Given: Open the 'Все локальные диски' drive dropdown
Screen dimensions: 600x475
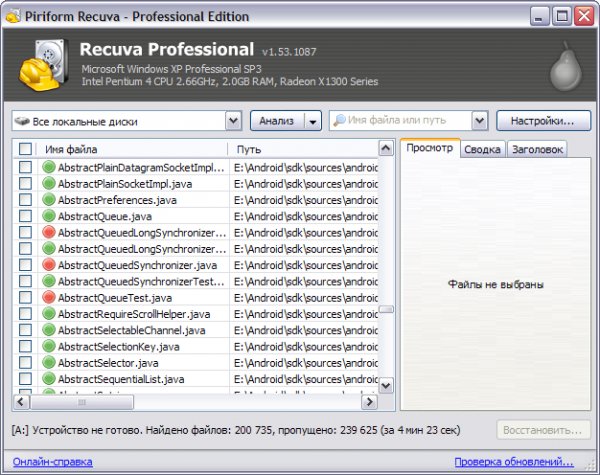Looking at the screenshot, I should [x=233, y=121].
